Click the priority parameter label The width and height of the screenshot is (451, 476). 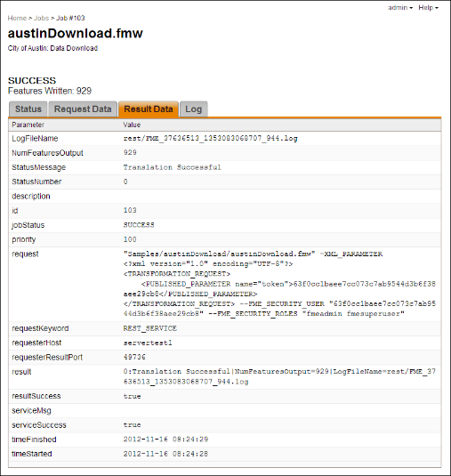click(x=24, y=239)
